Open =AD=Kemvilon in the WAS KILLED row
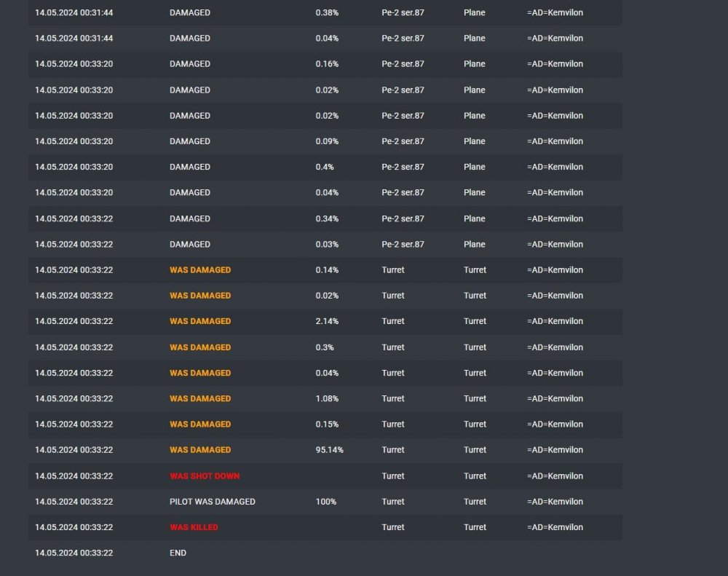The height and width of the screenshot is (576, 728). point(555,527)
